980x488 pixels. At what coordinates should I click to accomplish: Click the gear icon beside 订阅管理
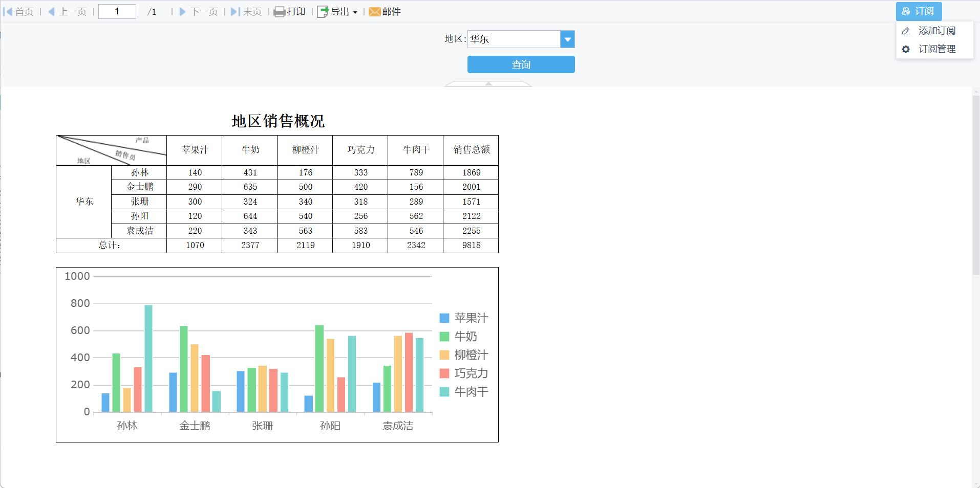[x=906, y=49]
